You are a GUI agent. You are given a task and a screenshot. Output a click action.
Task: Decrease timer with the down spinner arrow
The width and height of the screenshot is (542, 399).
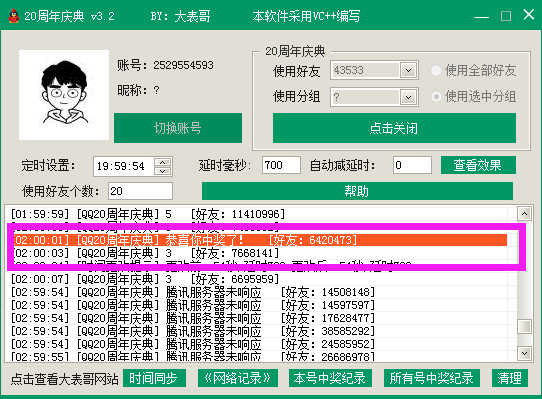162,171
